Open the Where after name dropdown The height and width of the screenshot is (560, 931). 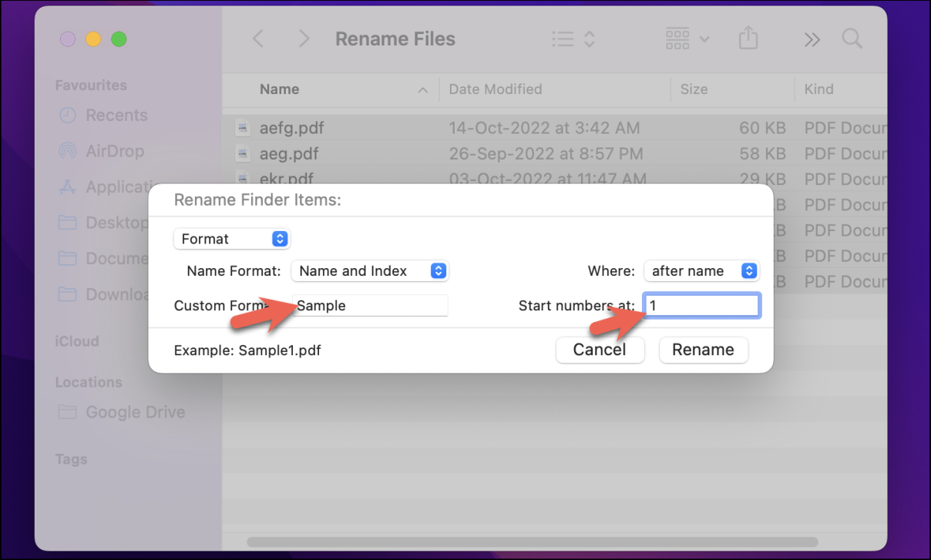click(701, 271)
